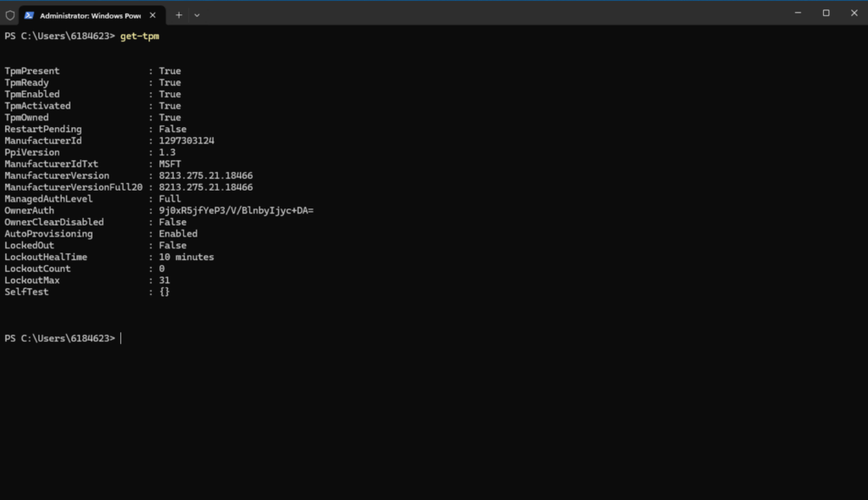Click the PpiVersion value 1.3
The width and height of the screenshot is (868, 500).
(x=167, y=152)
